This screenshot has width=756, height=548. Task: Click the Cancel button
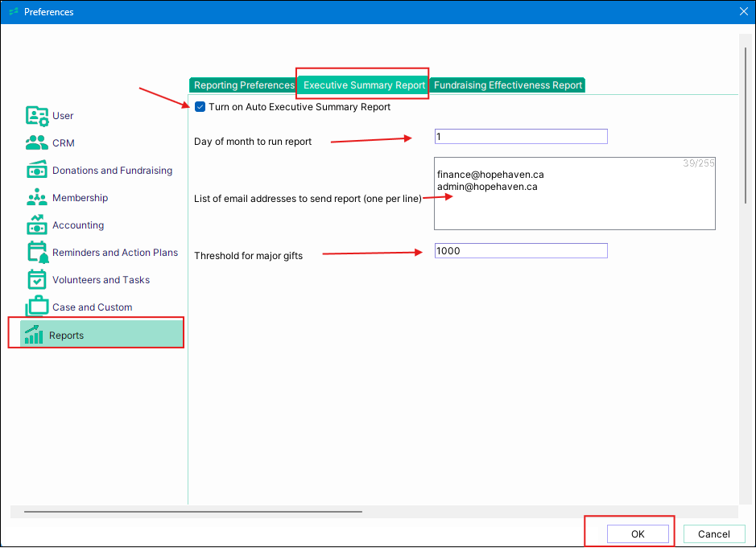713,534
